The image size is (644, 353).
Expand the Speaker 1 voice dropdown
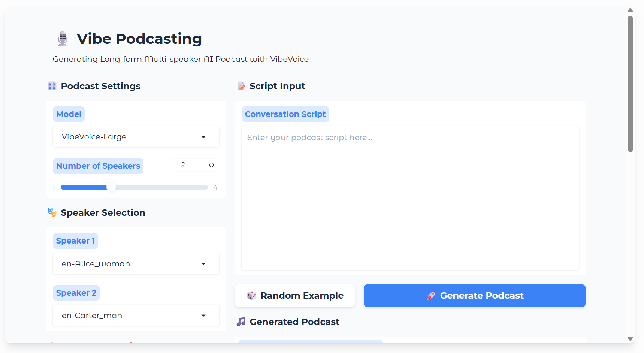[x=136, y=264]
